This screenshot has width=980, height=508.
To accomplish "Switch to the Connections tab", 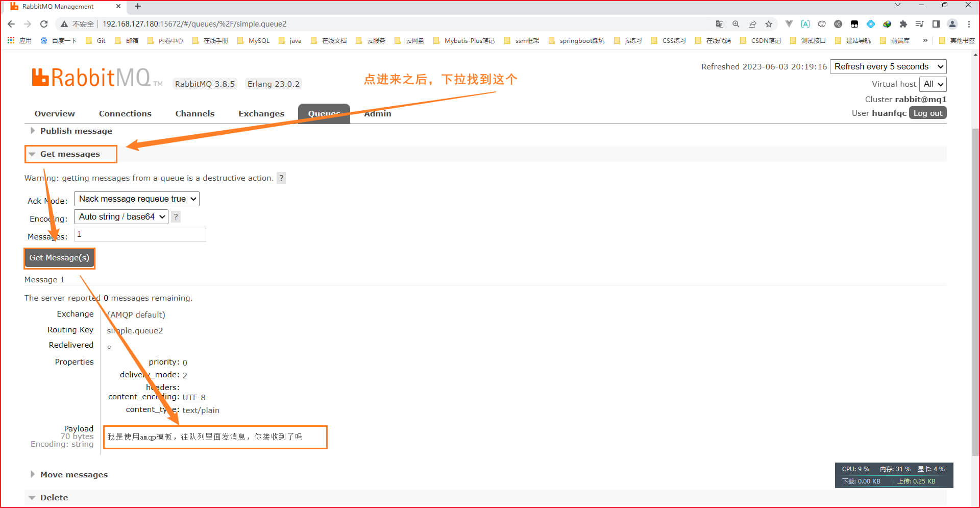I will coord(125,114).
